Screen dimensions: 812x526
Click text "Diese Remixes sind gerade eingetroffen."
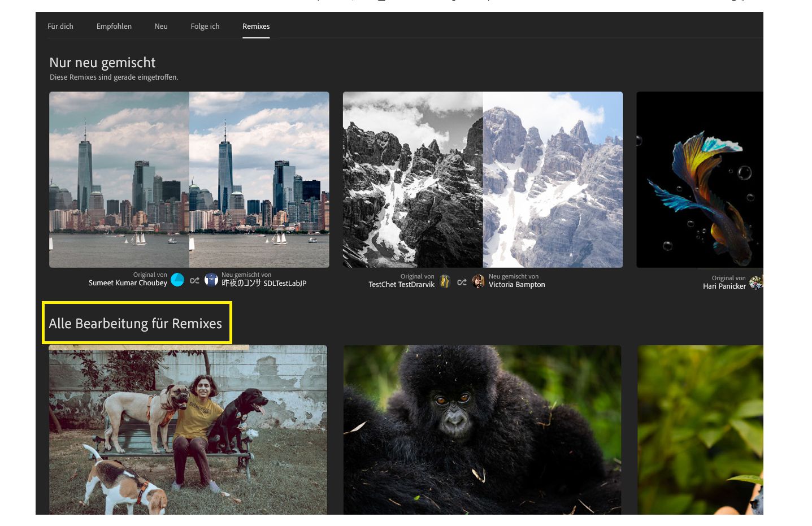click(114, 77)
